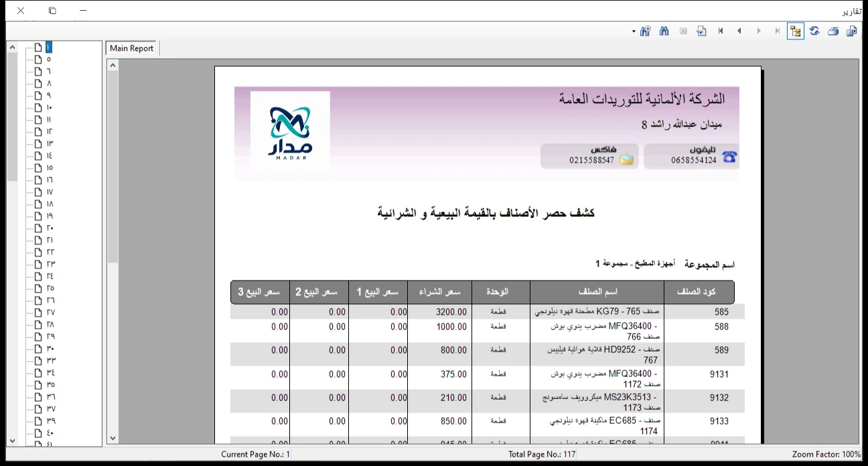Click the Madar logo in the report header
This screenshot has width=868, height=466.
pos(290,130)
